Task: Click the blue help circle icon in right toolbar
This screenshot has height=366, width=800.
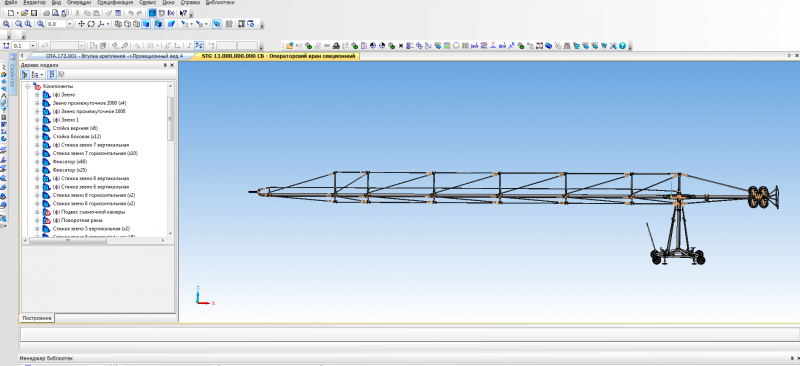Action: (x=622, y=45)
